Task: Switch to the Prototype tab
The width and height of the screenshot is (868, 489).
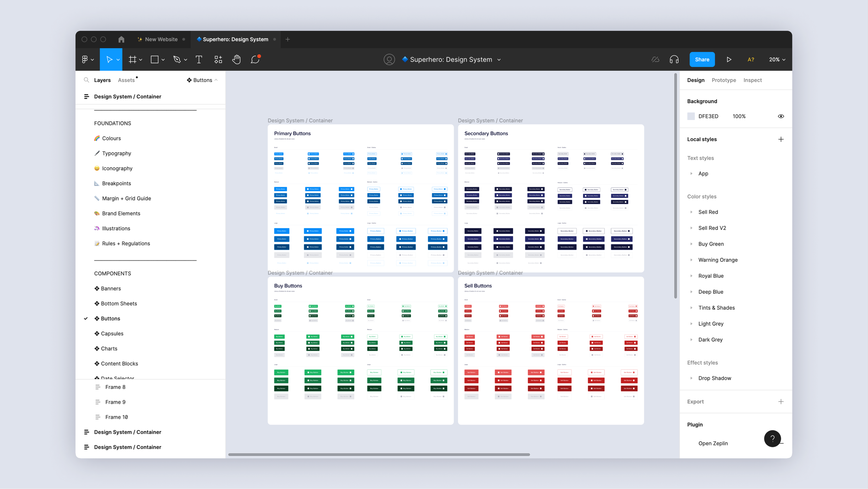Action: (724, 80)
